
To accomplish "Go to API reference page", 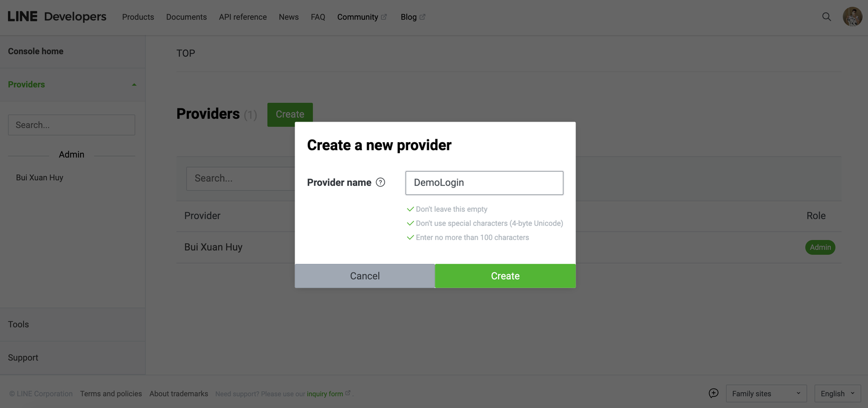I will (x=243, y=17).
